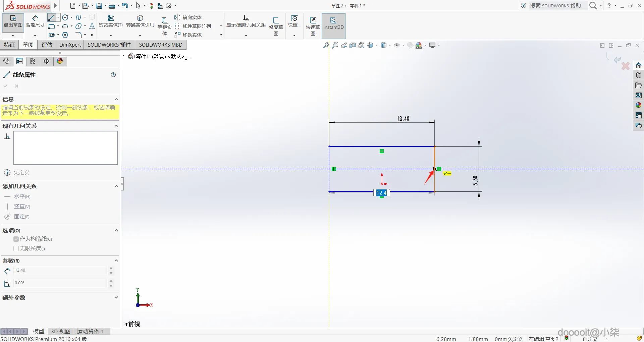Expand the Additional Parameters (额外参数) section
This screenshot has height=342, width=644.
(x=116, y=297)
